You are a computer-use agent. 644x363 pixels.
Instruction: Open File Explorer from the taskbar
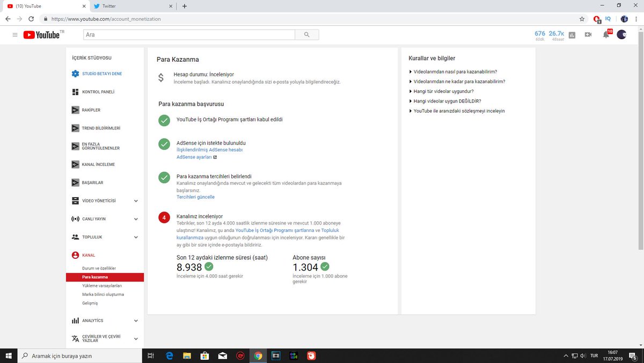(x=187, y=355)
